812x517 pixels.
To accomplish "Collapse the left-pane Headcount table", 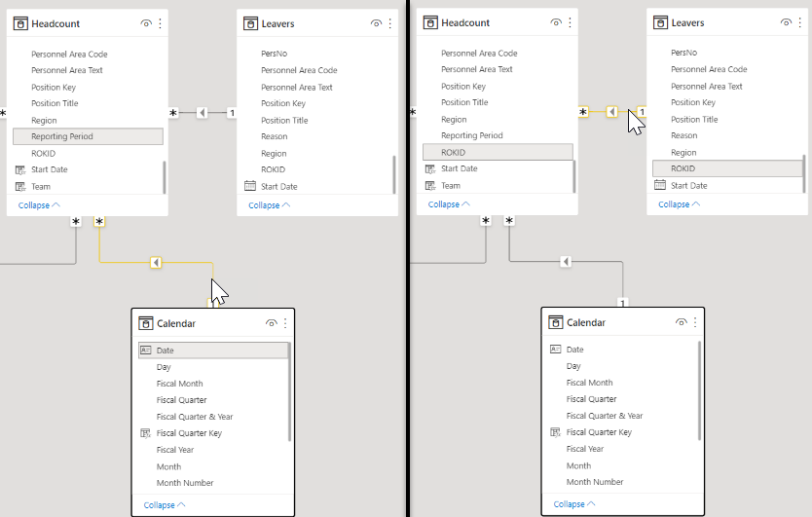I will (39, 205).
